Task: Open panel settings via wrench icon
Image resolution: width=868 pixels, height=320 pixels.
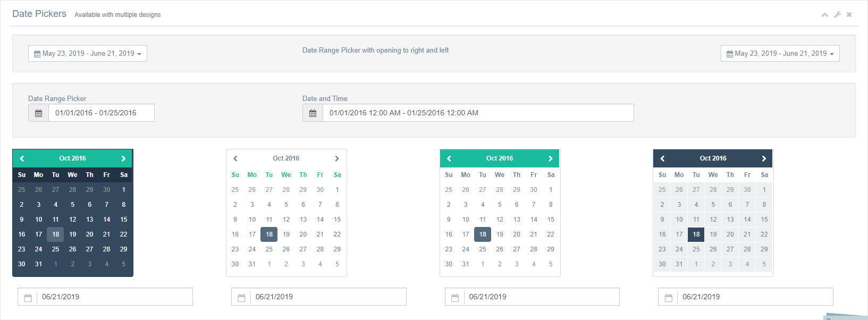Action: 837,15
